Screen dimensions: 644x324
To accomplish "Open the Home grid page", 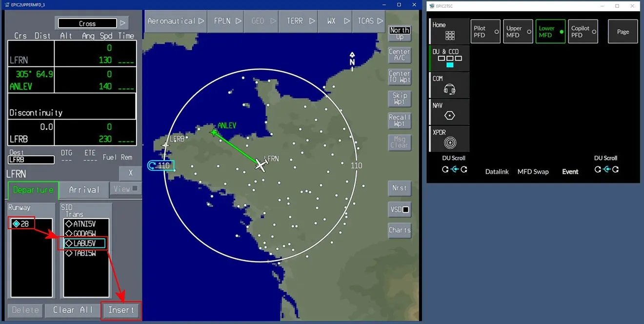I will (x=449, y=31).
